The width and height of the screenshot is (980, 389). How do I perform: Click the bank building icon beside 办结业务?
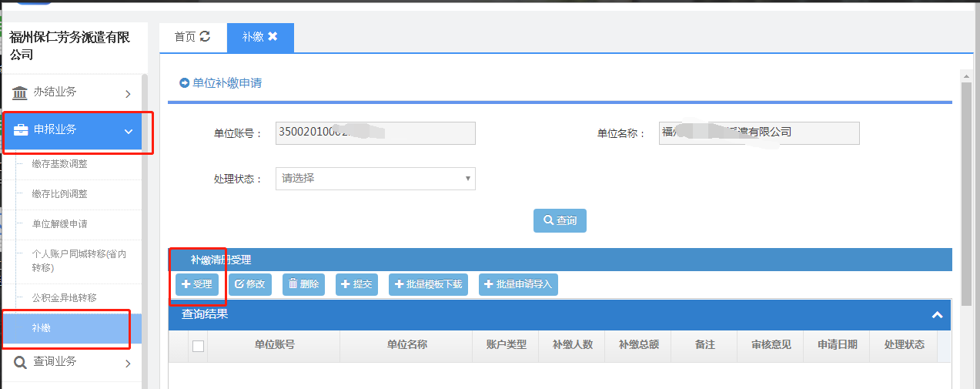click(20, 92)
